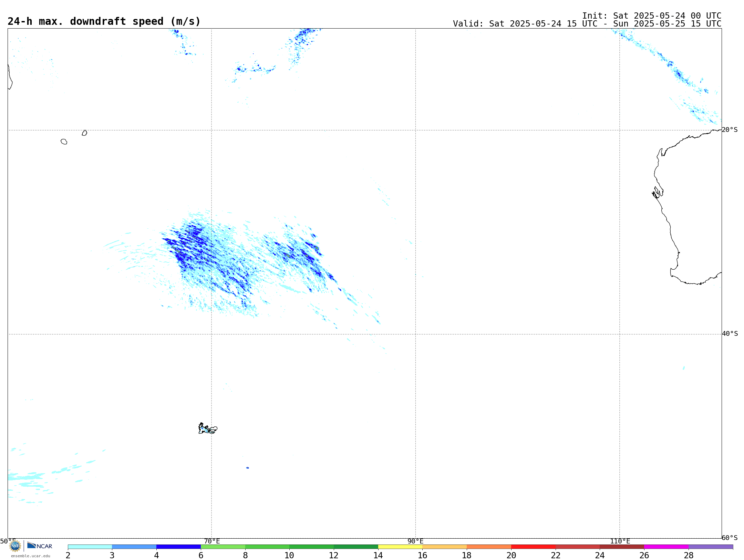This screenshot has height=560, width=744.
Task: Click the Mauritius island outline near 20°S
Action: tap(84, 133)
